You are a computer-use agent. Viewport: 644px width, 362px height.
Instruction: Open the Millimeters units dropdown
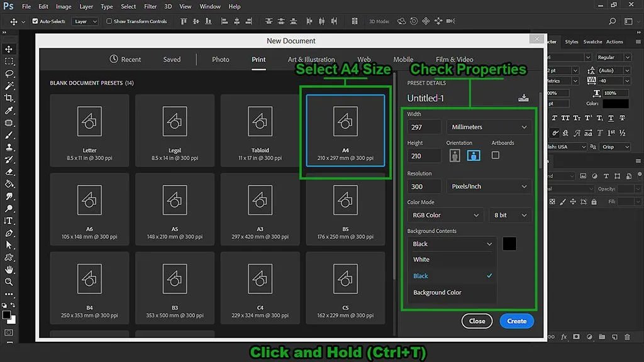489,127
